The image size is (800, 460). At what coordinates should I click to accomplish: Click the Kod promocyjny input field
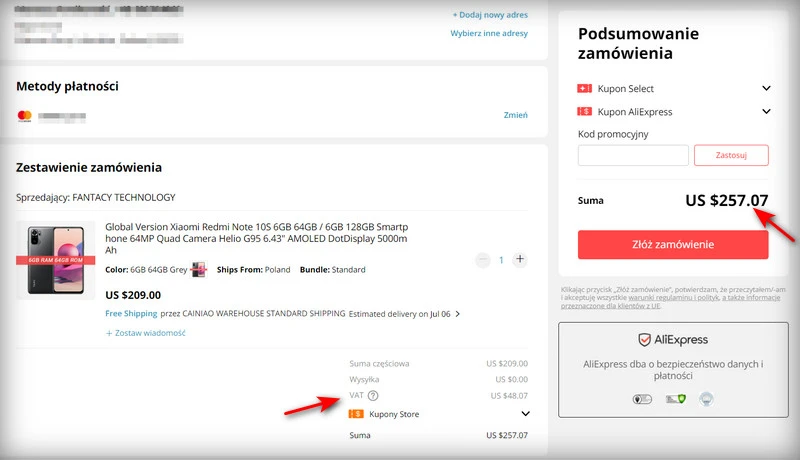633,155
